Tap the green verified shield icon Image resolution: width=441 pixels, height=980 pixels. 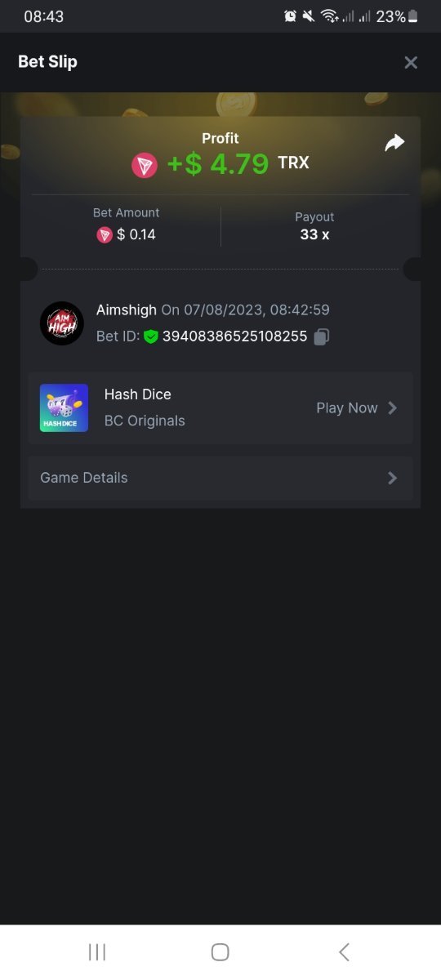coord(150,336)
